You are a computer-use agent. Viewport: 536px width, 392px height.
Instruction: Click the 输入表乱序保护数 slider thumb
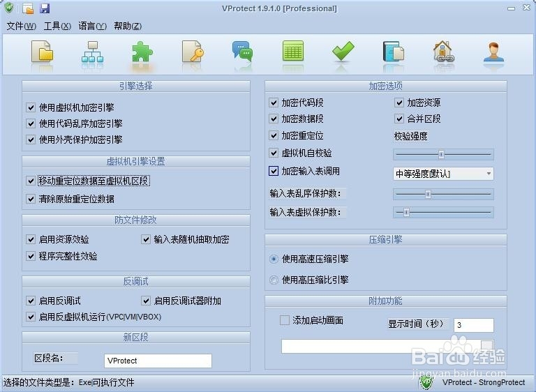pyautogui.click(x=428, y=194)
